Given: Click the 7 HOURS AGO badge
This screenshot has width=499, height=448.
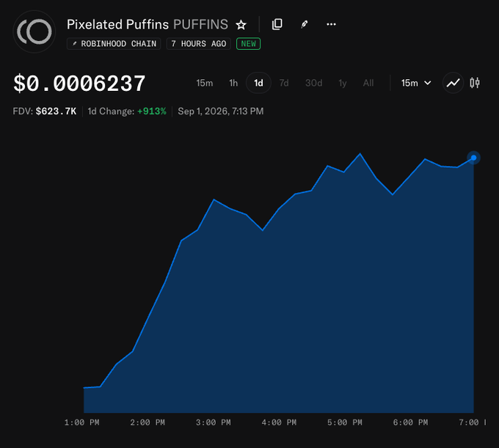Looking at the screenshot, I should (x=199, y=43).
